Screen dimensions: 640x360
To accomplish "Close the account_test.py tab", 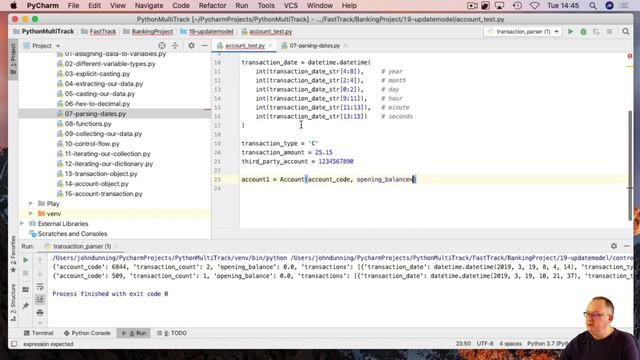I will 271,46.
